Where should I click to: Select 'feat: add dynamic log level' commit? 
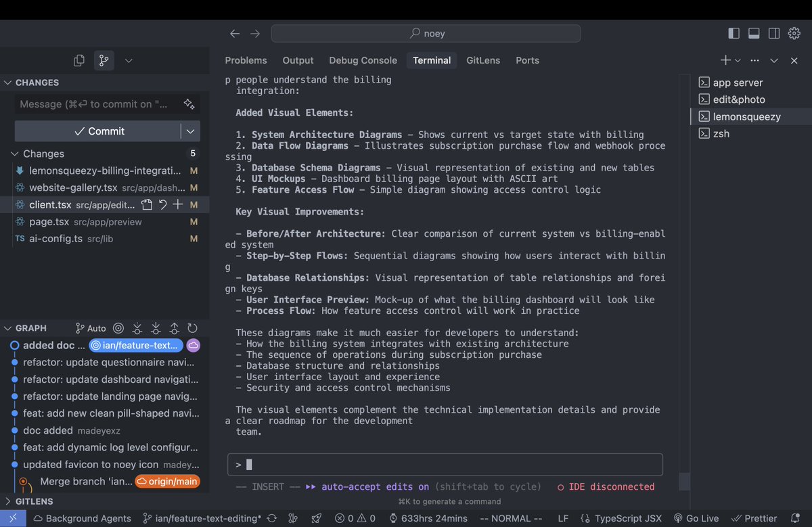(110, 447)
